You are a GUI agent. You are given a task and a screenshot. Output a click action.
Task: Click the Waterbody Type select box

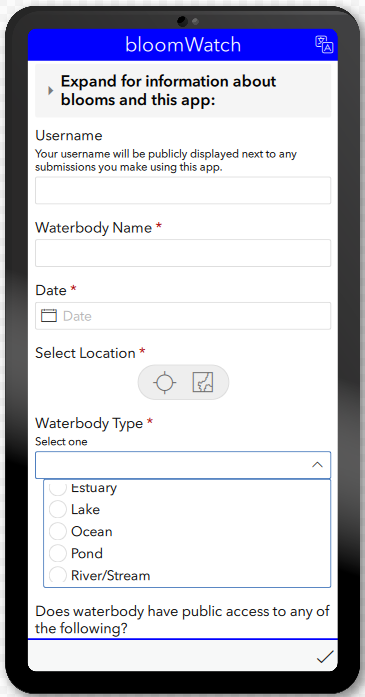tap(183, 465)
